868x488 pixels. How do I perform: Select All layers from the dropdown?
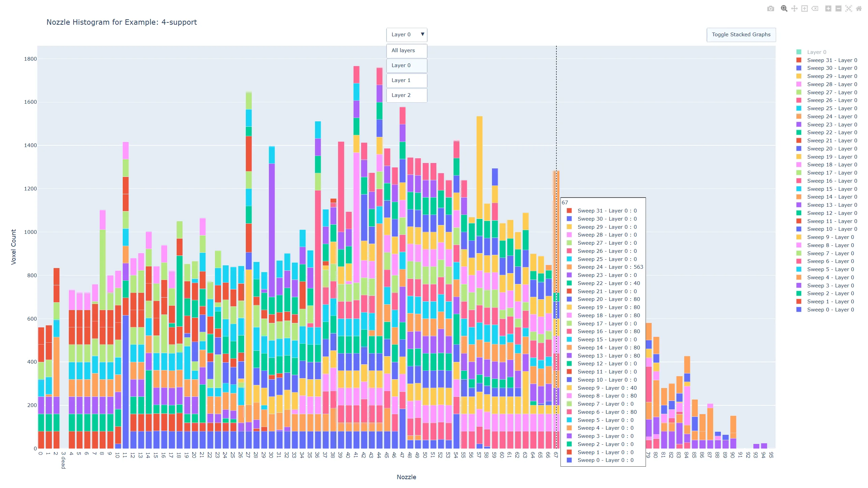(x=407, y=50)
